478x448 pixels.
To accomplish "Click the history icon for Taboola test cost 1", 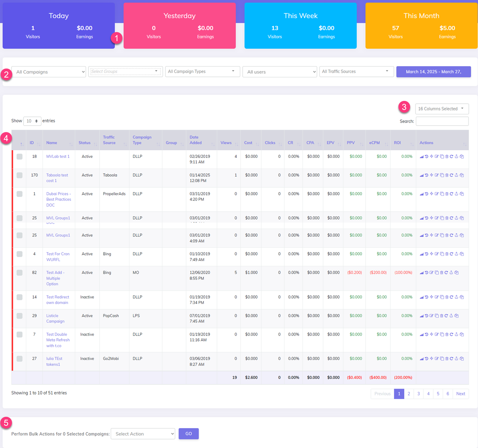I will [x=427, y=175].
